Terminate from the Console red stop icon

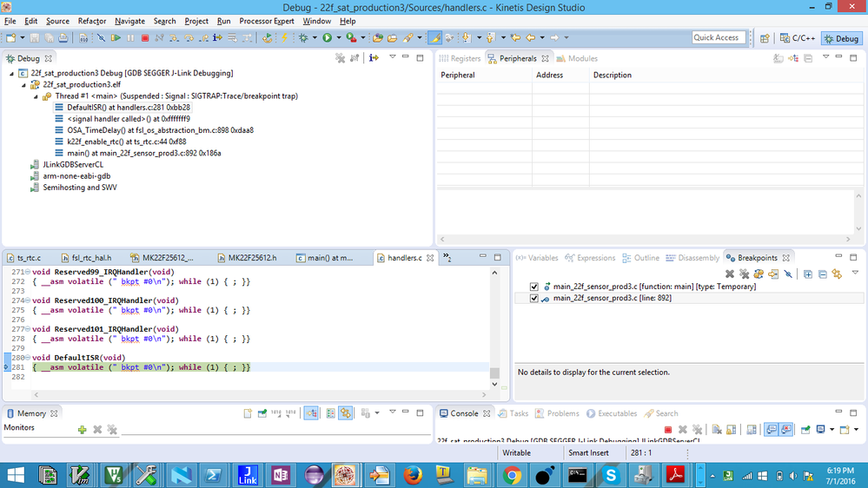667,429
